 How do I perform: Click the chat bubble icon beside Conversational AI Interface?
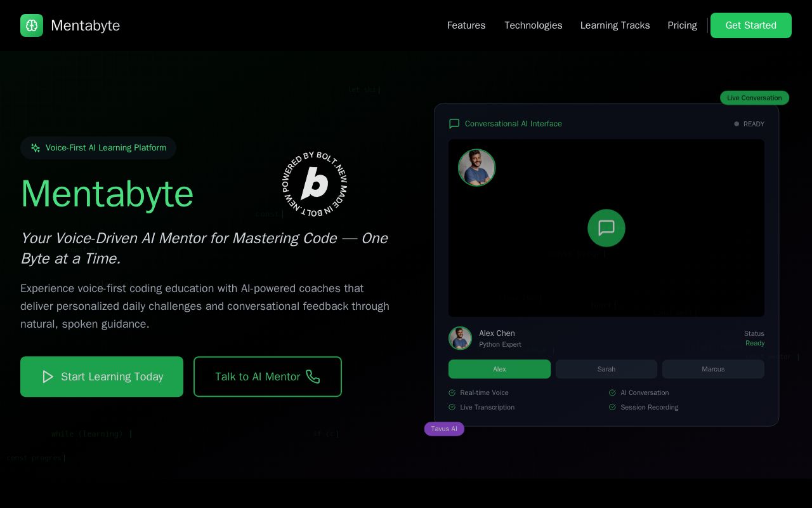(x=454, y=124)
